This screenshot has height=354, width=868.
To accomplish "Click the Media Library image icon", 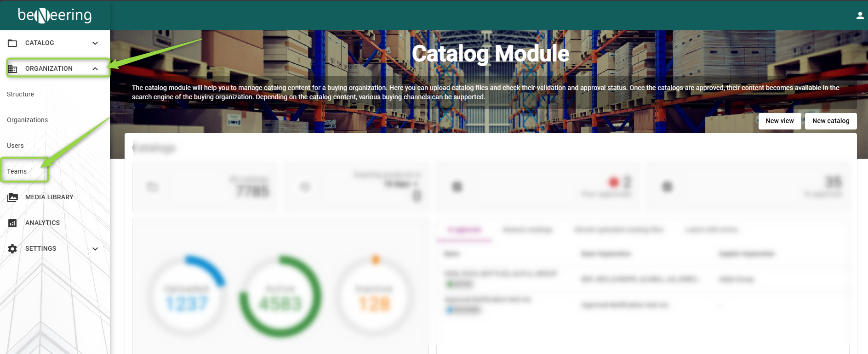I will pos(12,197).
